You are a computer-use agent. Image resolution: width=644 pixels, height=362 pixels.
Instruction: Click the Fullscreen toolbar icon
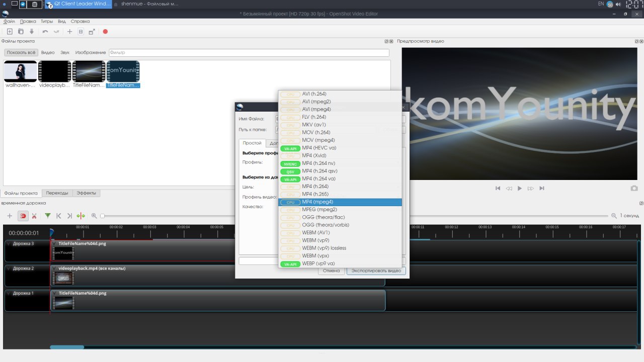coord(92,32)
